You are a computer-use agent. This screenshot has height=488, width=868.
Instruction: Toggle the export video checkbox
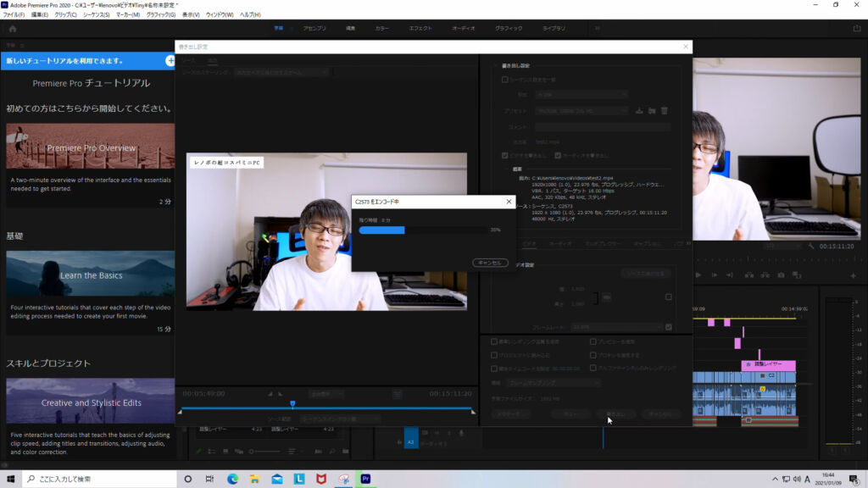505,156
